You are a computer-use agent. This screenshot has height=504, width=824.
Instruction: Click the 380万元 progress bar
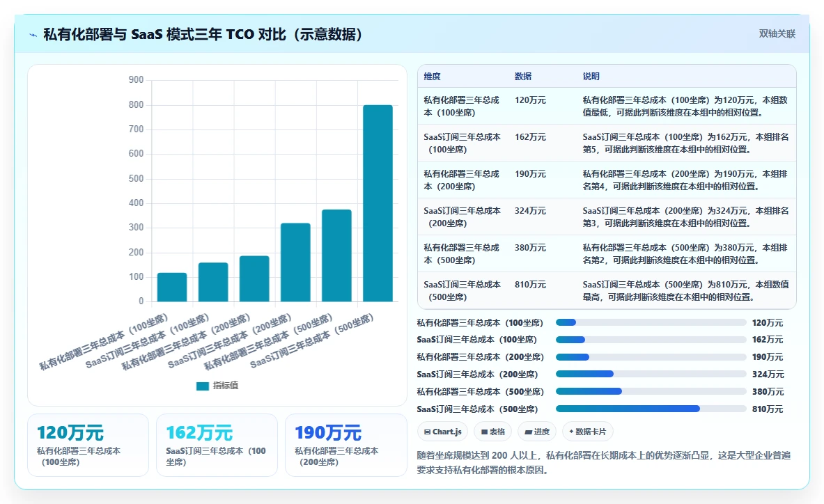coord(651,391)
